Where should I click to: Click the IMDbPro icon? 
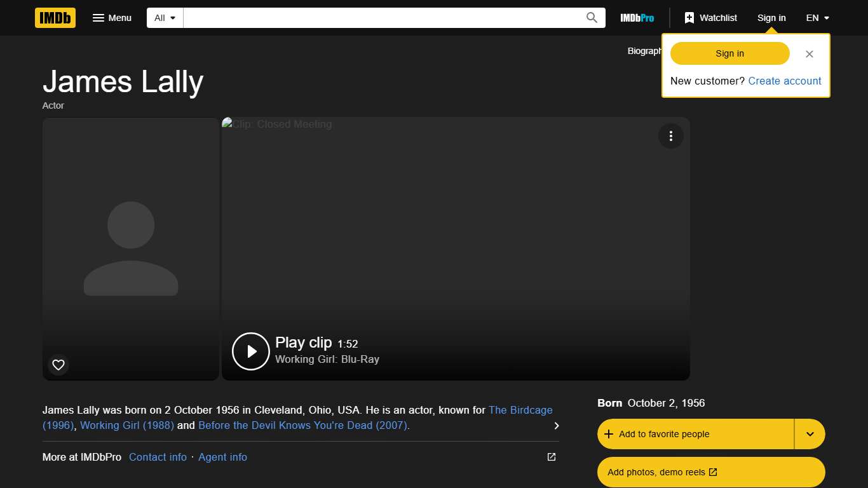click(x=637, y=18)
